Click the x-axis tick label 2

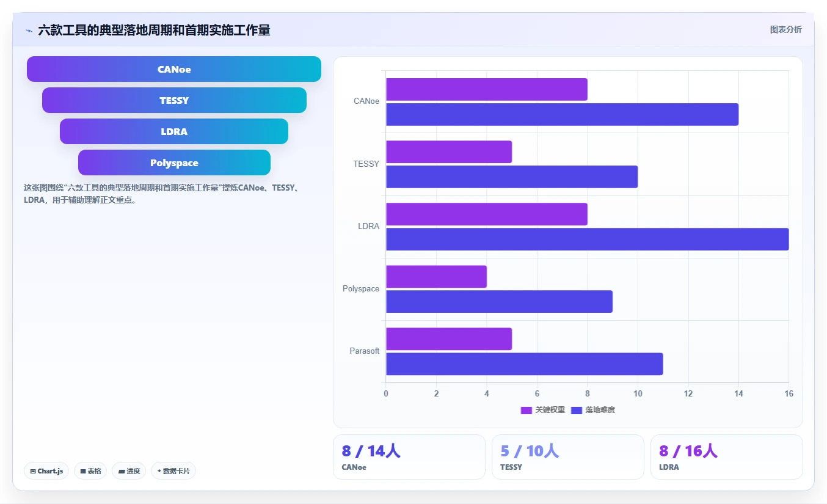436,393
